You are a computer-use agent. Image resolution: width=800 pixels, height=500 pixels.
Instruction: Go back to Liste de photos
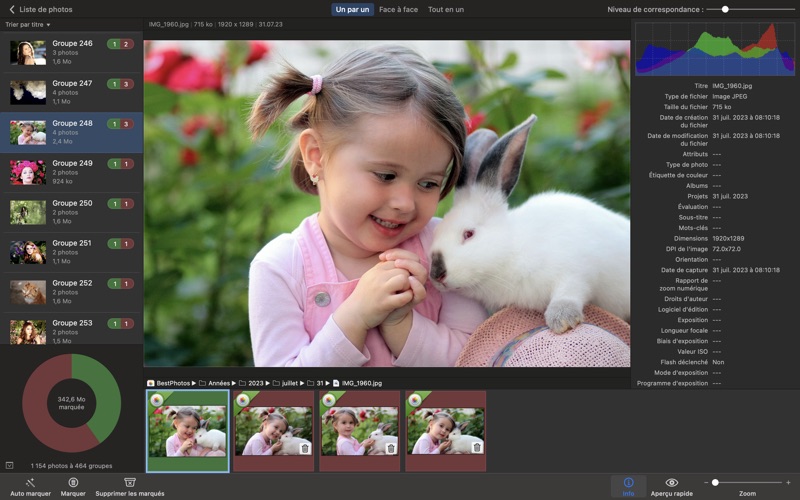tap(40, 9)
